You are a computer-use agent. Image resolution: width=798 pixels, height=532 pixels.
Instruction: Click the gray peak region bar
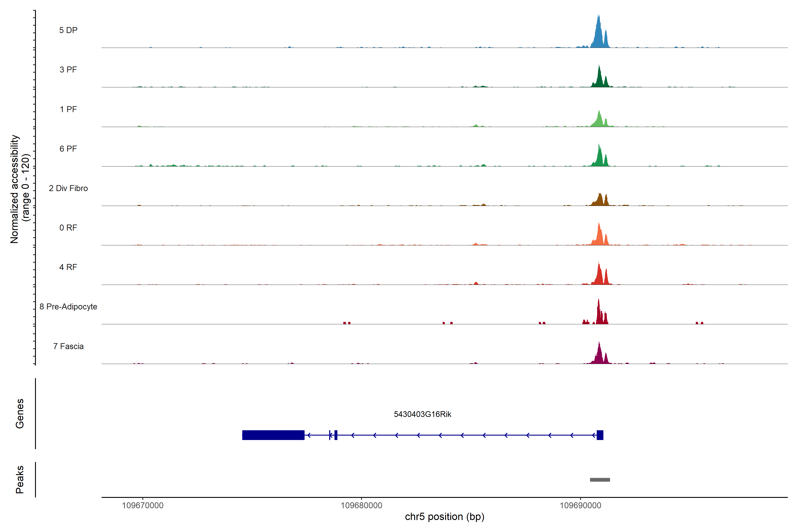pos(600,480)
